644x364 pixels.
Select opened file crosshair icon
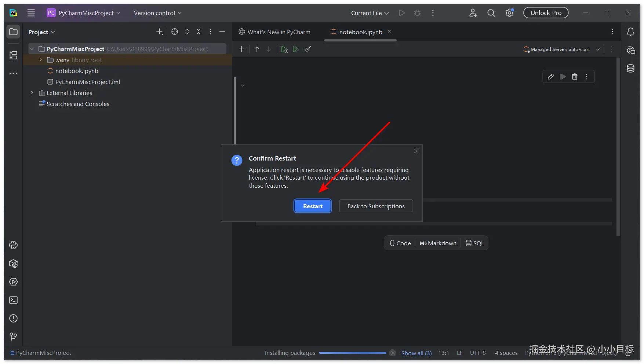(x=175, y=32)
